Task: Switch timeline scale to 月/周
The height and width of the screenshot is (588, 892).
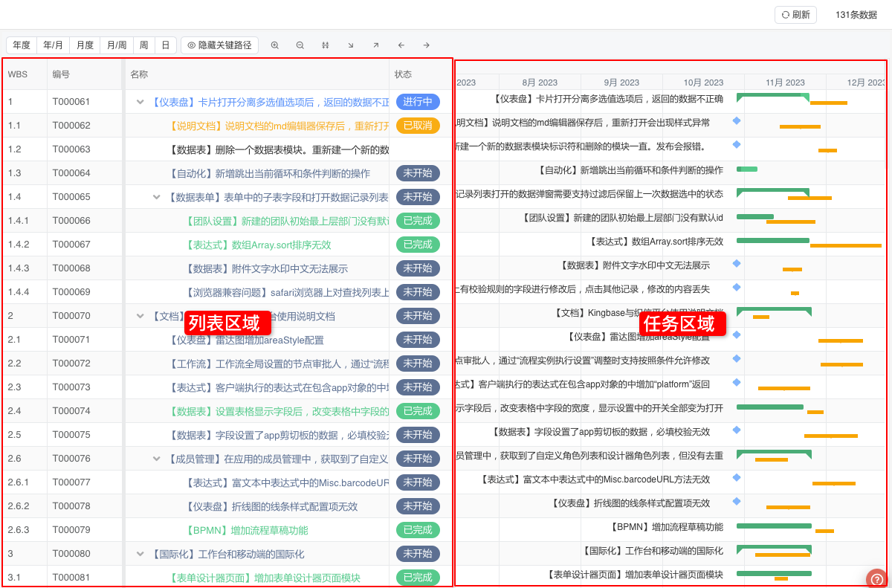Action: pos(116,45)
